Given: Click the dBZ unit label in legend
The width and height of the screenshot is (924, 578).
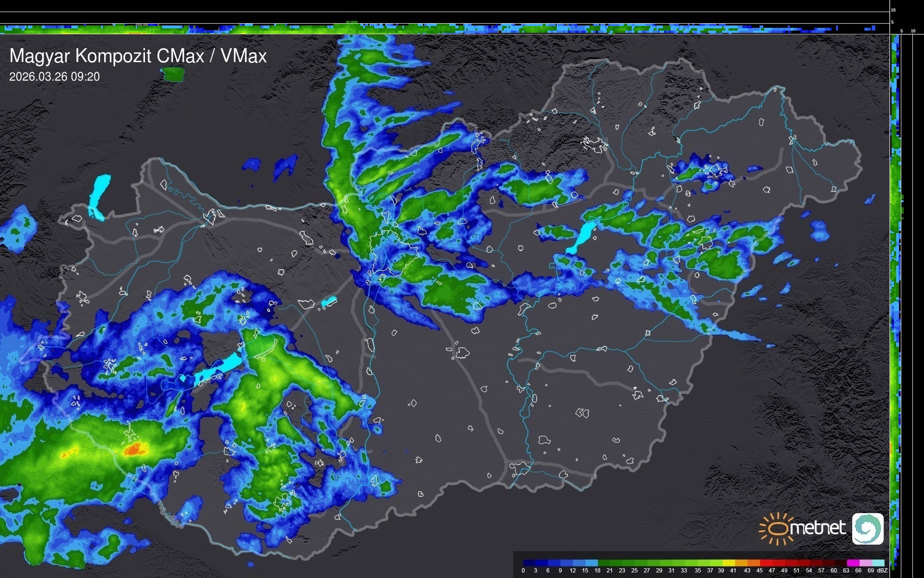Looking at the screenshot, I should [882, 571].
